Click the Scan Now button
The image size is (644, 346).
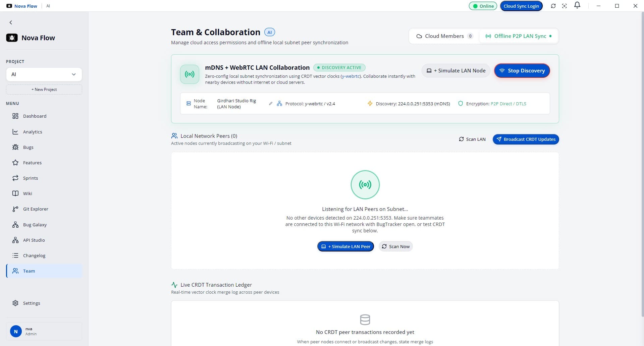point(395,246)
